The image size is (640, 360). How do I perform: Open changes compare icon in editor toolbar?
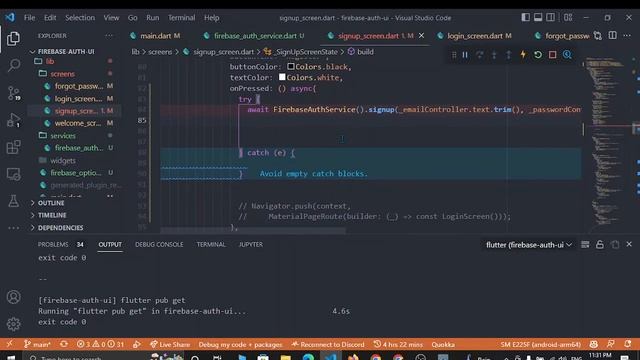click(x=598, y=36)
